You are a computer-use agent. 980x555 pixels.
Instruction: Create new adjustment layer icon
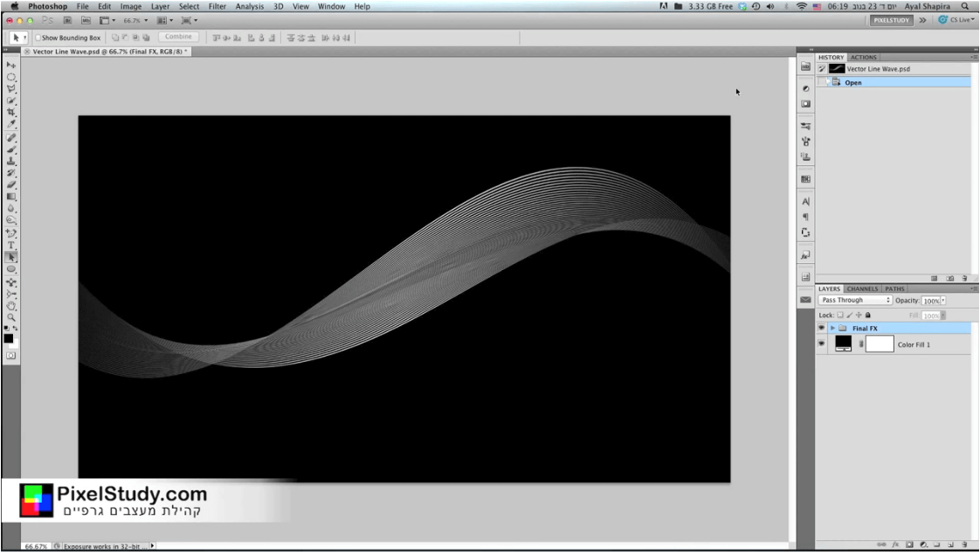pos(923,545)
